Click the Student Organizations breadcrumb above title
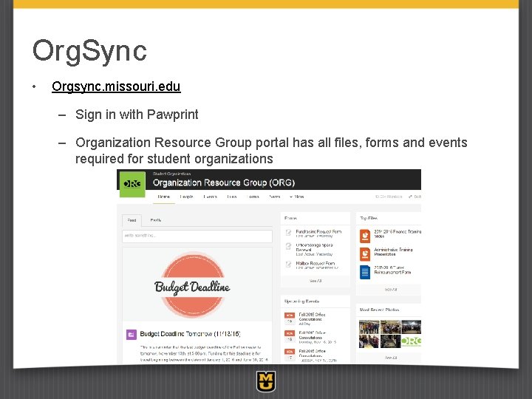Image resolution: width=532 pixels, height=399 pixels. pyautogui.click(x=171, y=174)
